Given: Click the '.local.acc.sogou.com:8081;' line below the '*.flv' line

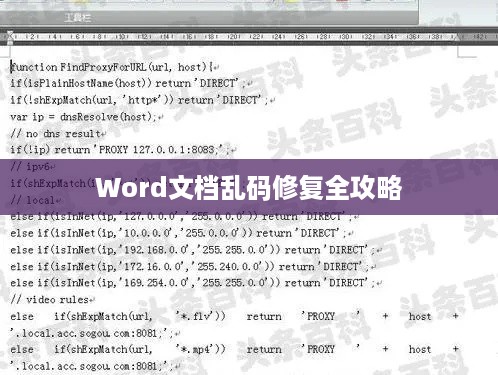Looking at the screenshot, I should pos(95,333).
